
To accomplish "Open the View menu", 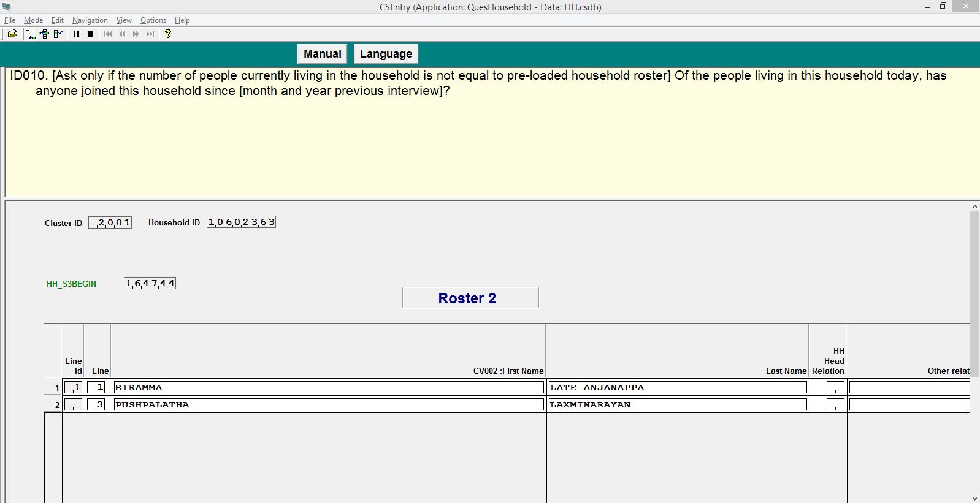I will (x=124, y=20).
